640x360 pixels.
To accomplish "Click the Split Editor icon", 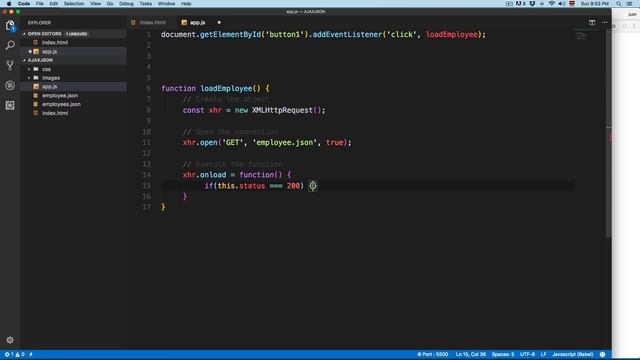I will pyautogui.click(x=592, y=22).
